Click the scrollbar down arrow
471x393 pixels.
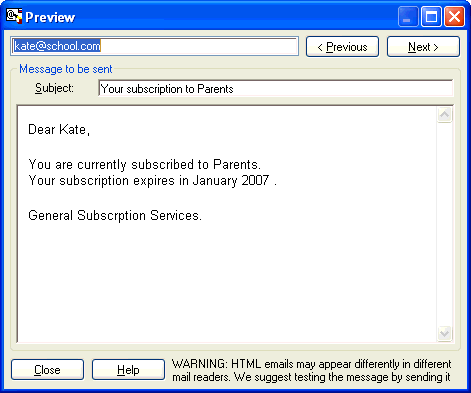pyautogui.click(x=445, y=333)
